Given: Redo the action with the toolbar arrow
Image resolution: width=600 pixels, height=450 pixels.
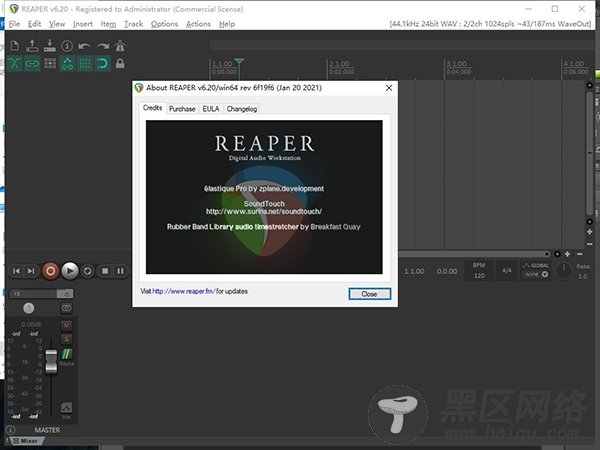Looking at the screenshot, I should 102,46.
